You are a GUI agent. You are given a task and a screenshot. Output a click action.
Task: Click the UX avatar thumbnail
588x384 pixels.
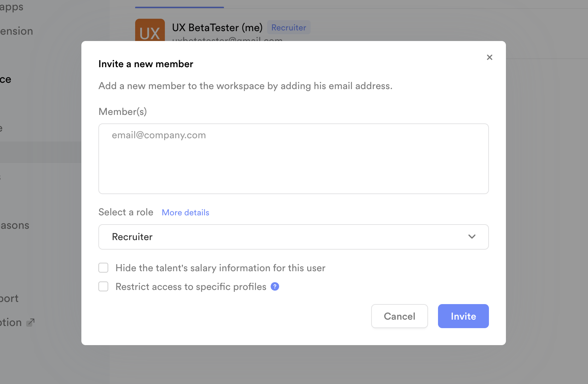pyautogui.click(x=150, y=30)
